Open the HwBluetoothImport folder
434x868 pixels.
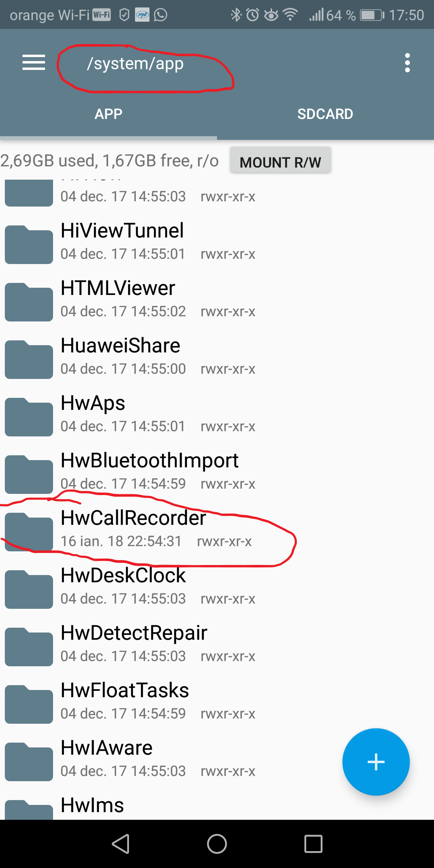point(217,472)
